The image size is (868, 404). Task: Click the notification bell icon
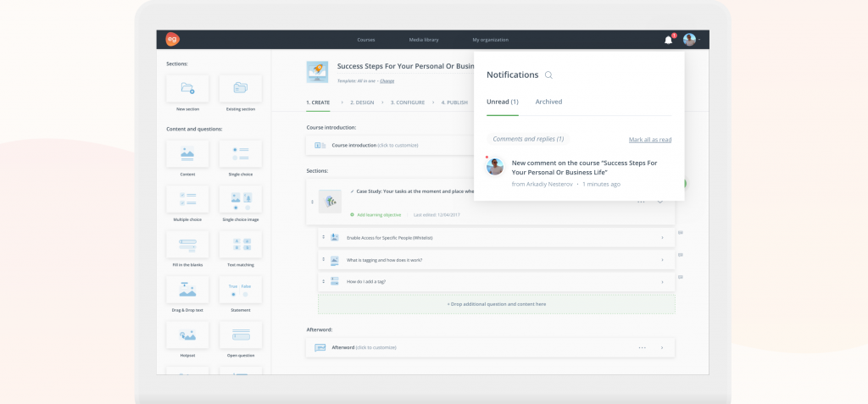(x=668, y=40)
